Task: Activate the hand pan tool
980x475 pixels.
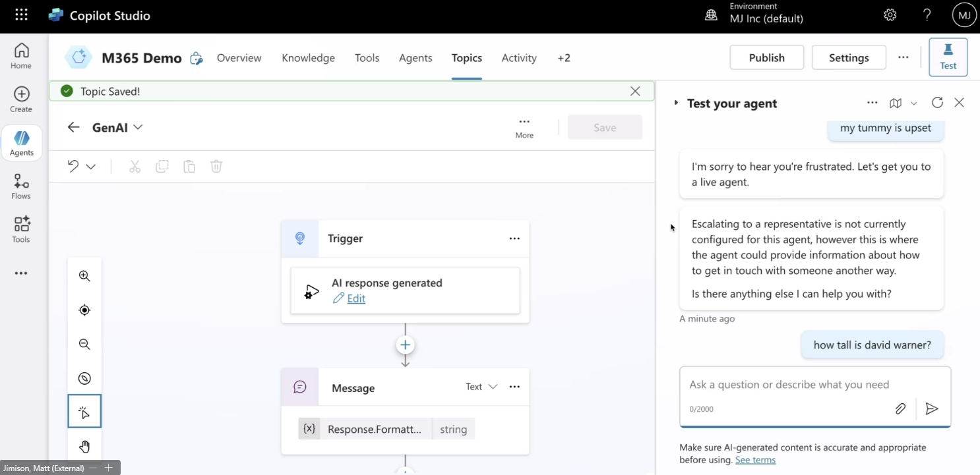Action: 84,447
